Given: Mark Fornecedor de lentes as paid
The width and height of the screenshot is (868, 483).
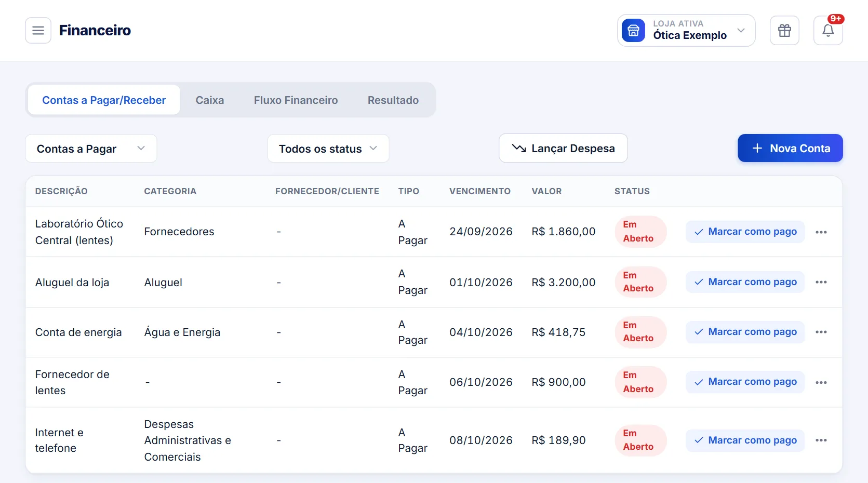Looking at the screenshot, I should (745, 382).
